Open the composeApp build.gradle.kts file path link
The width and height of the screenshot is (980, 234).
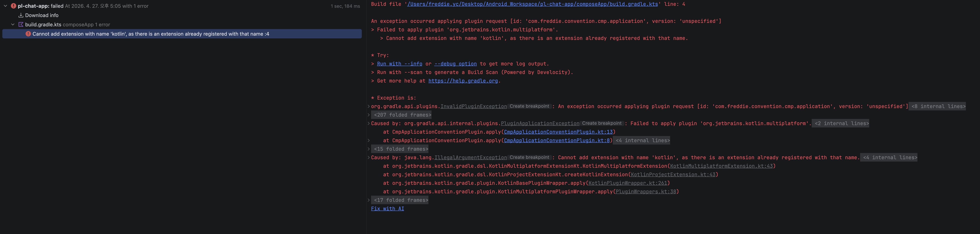532,4
